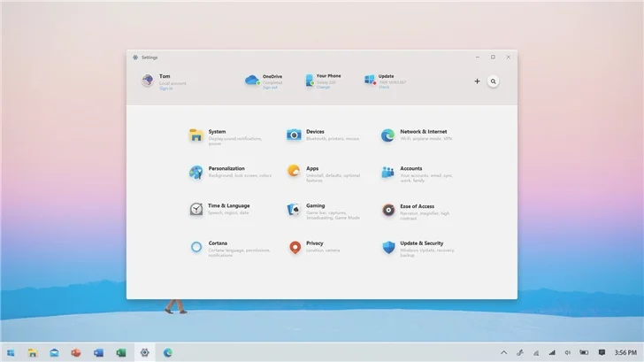
Task: Click the 'Gaming' title text
Action: [316, 205]
